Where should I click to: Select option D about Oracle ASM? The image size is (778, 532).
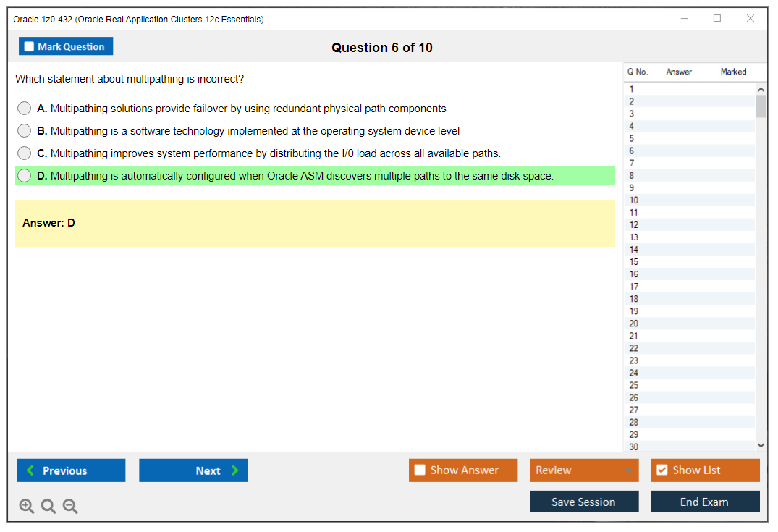point(25,176)
